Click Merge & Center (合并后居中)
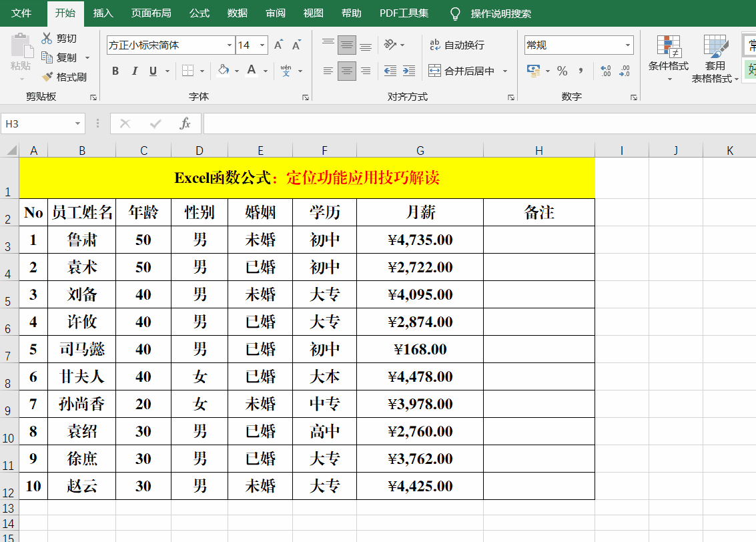This screenshot has height=542, width=756. point(462,71)
